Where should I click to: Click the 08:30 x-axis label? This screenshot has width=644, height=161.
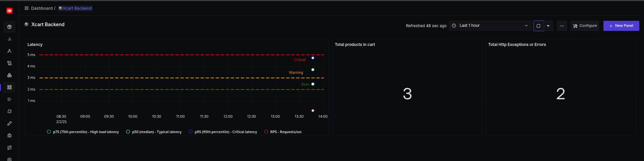(x=61, y=116)
